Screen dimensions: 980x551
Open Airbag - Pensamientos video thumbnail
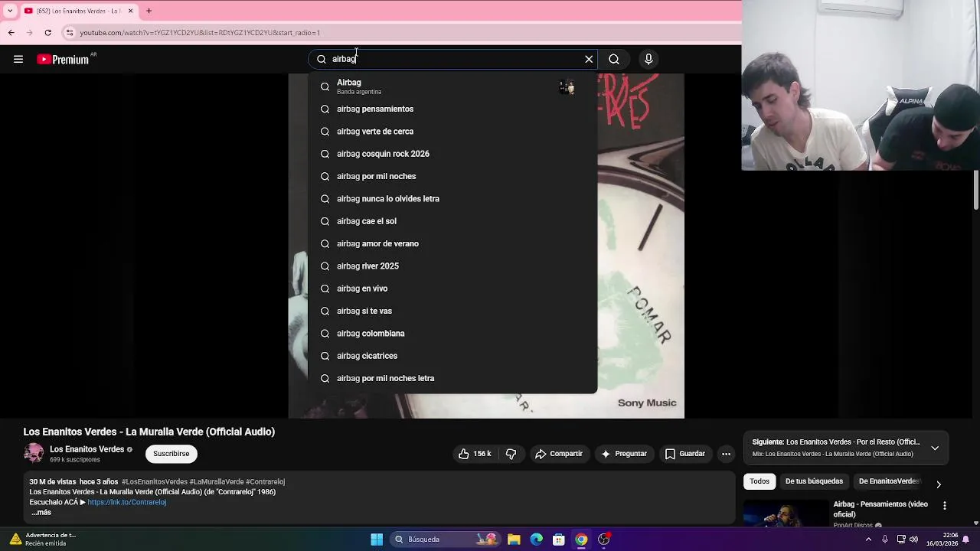786,513
